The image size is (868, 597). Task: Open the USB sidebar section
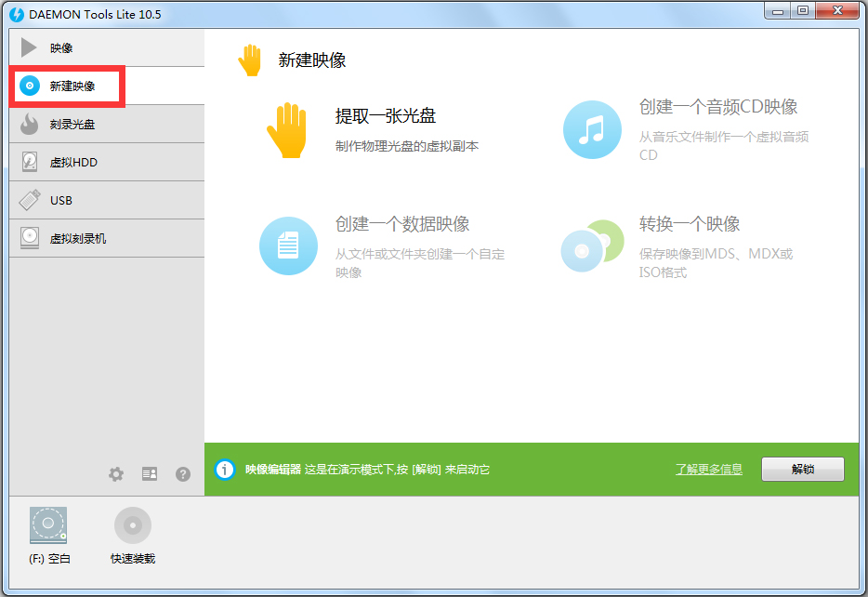click(x=107, y=201)
